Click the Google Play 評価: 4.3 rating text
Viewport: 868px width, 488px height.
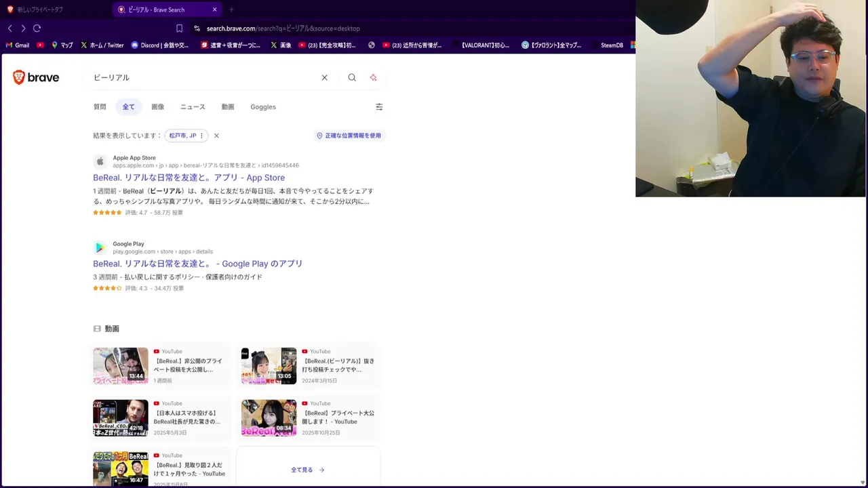pos(136,288)
